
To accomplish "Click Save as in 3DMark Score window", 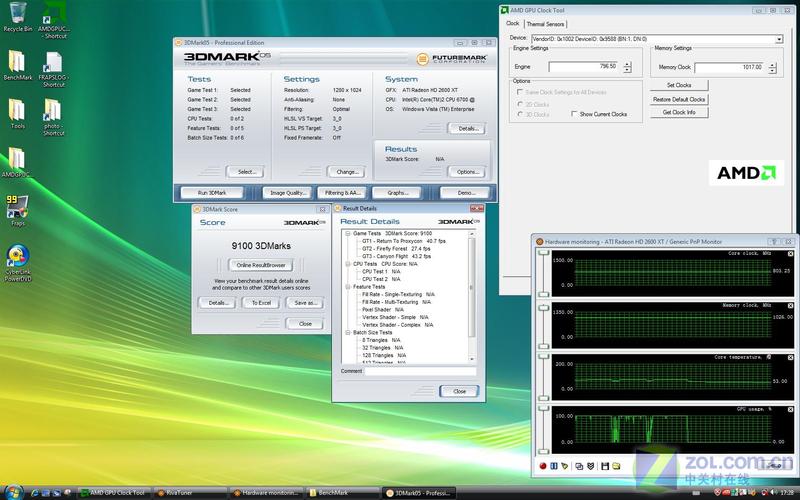I will click(305, 303).
